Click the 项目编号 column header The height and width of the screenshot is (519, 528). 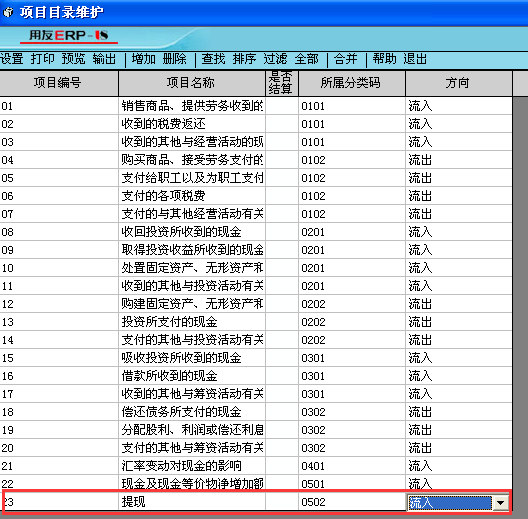pos(58,83)
